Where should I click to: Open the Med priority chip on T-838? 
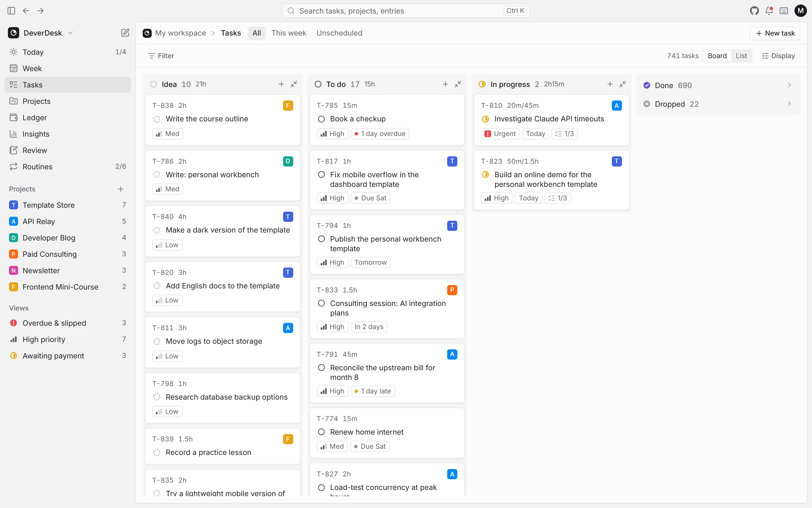[x=168, y=134]
